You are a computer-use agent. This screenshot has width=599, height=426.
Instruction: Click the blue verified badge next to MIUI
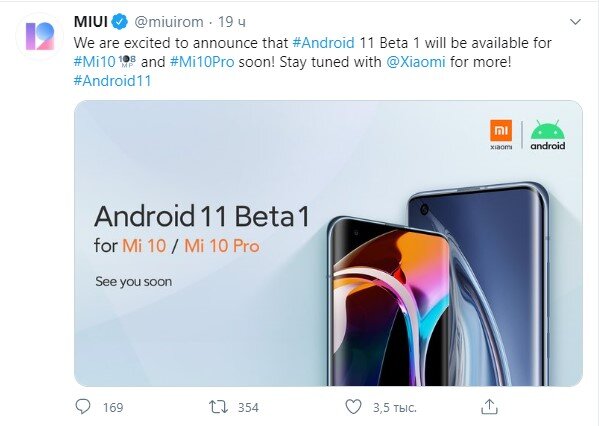(x=120, y=22)
